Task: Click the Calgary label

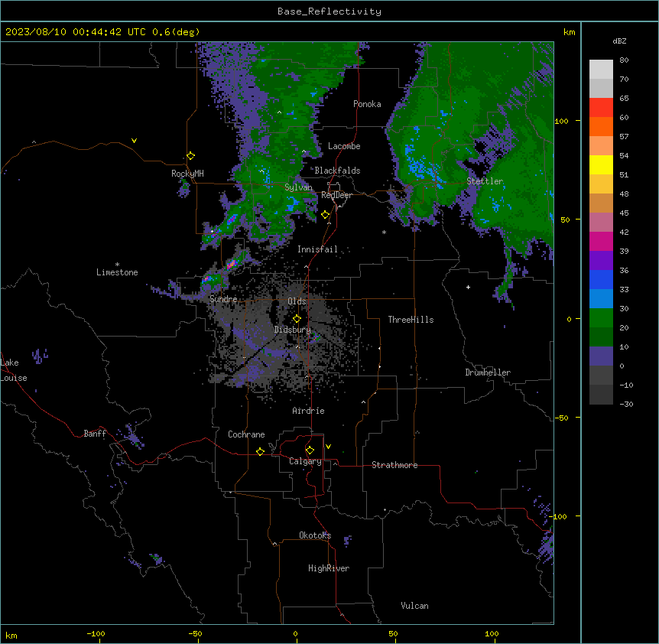Action: pyautogui.click(x=305, y=461)
